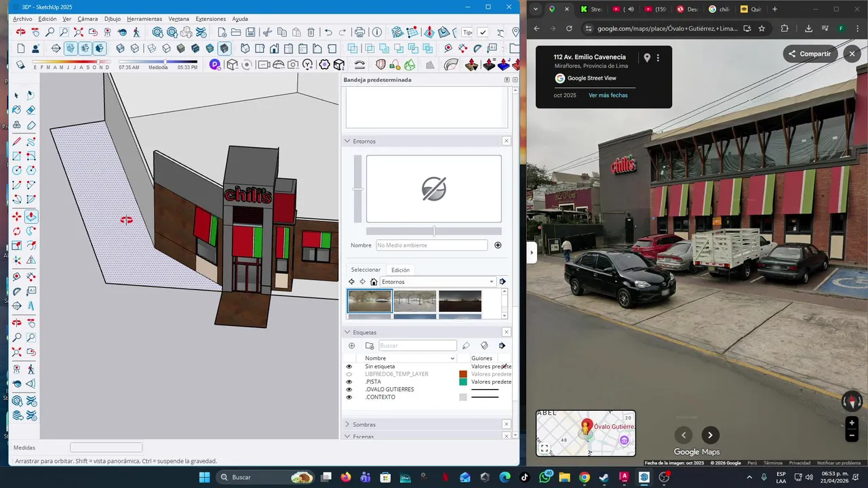Open the Cámara menu

coord(87,19)
